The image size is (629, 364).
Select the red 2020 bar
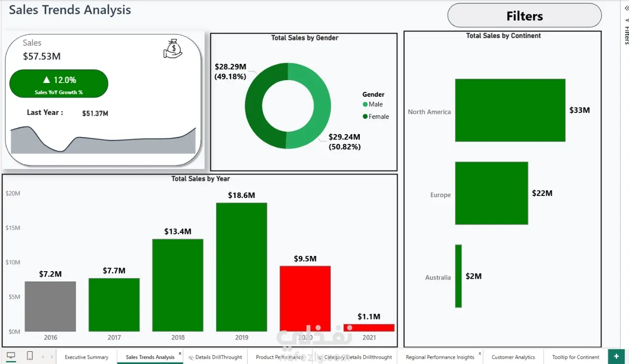[x=305, y=299]
